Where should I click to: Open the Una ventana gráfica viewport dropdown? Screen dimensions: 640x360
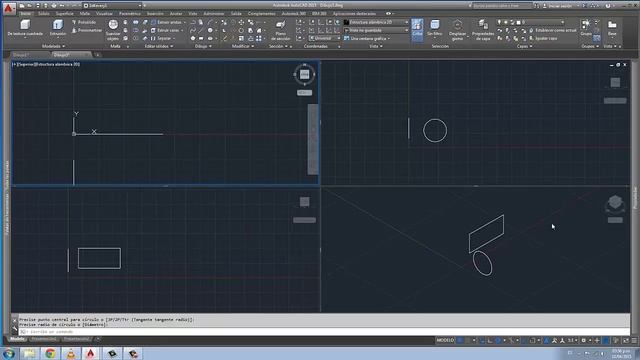pyautogui.click(x=366, y=38)
